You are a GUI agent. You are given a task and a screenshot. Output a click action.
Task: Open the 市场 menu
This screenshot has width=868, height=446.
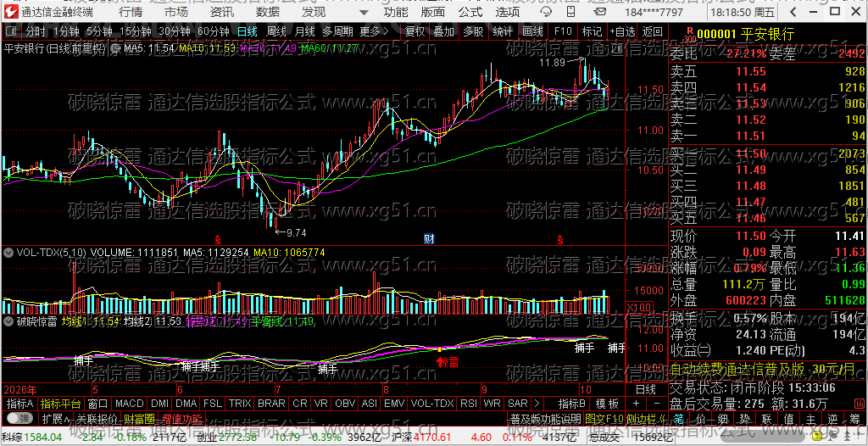click(176, 12)
